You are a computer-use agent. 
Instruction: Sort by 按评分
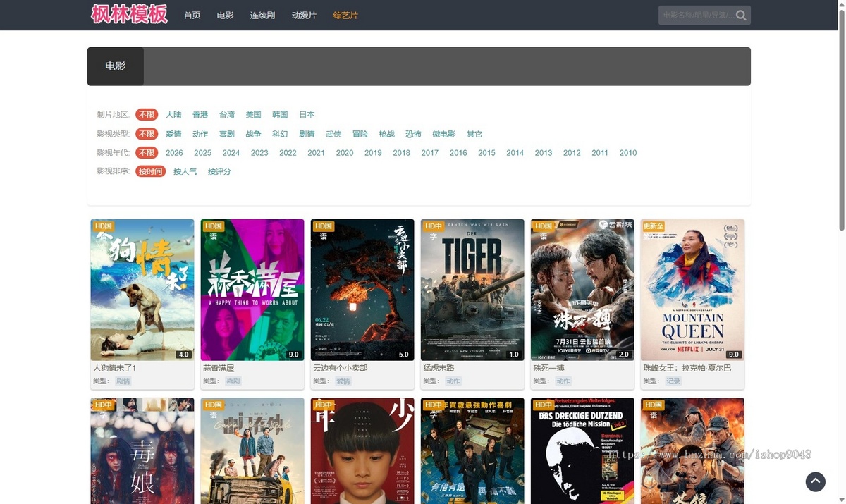[x=219, y=172]
